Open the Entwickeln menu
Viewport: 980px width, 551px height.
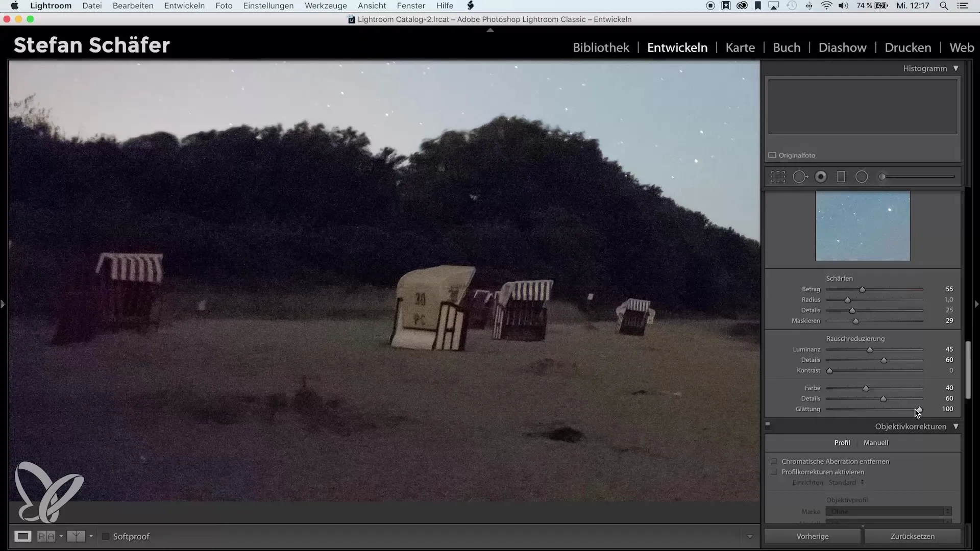coord(184,6)
